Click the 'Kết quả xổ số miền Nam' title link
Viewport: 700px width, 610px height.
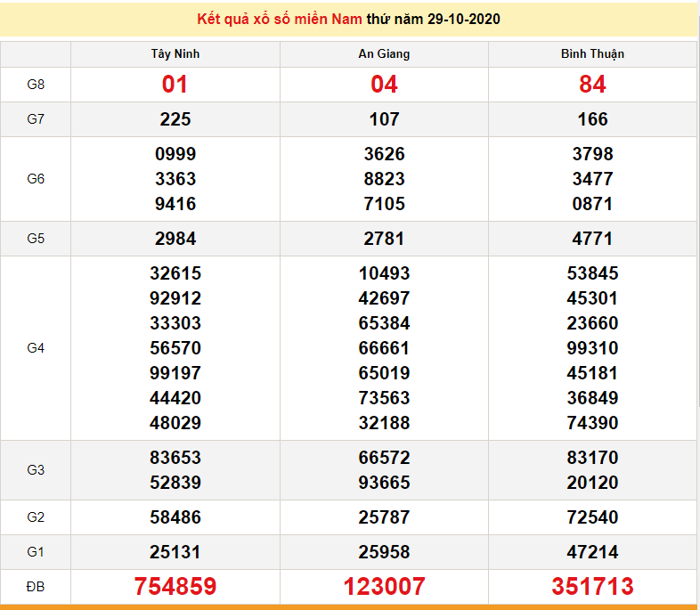pyautogui.click(x=280, y=20)
